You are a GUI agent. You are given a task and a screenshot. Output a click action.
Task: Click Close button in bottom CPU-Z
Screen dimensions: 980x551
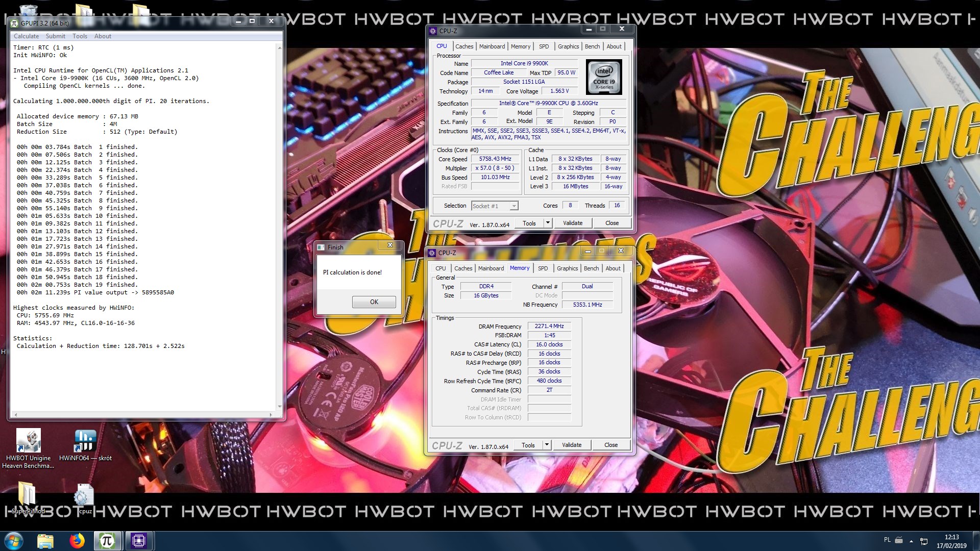[611, 445]
